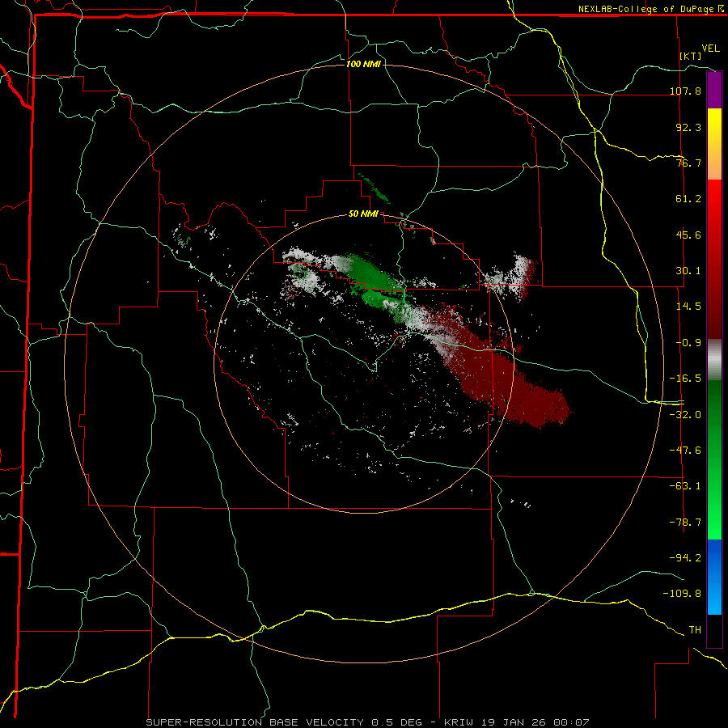Click the blue segment of velocity color bar
The image size is (728, 728).
point(714,577)
